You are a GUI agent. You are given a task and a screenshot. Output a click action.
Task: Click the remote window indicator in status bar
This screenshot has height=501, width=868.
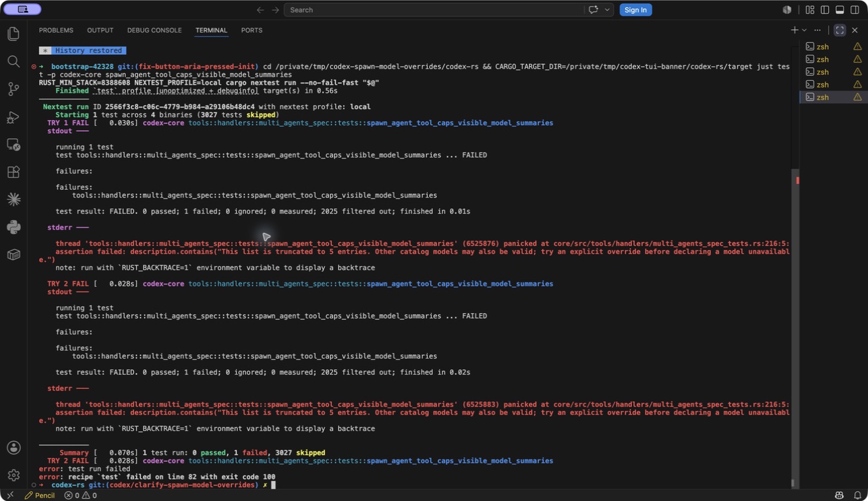coord(10,495)
